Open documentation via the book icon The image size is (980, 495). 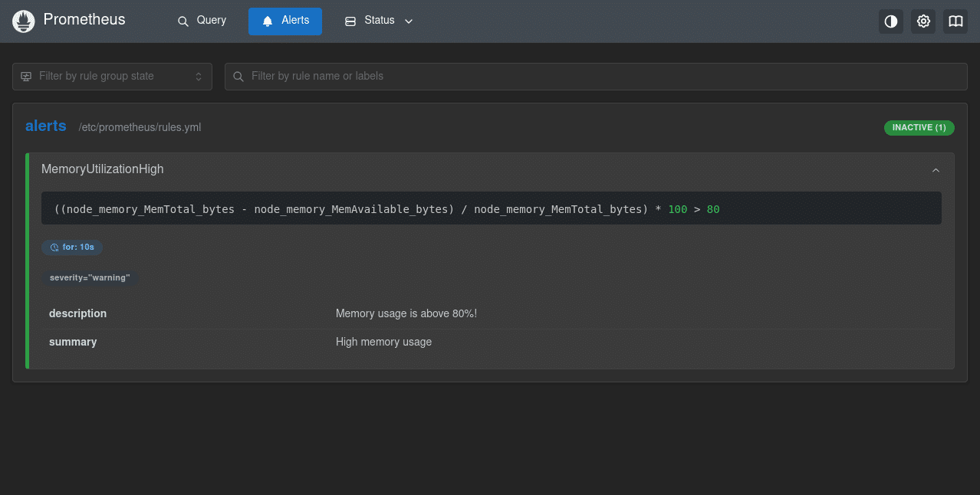(x=955, y=21)
